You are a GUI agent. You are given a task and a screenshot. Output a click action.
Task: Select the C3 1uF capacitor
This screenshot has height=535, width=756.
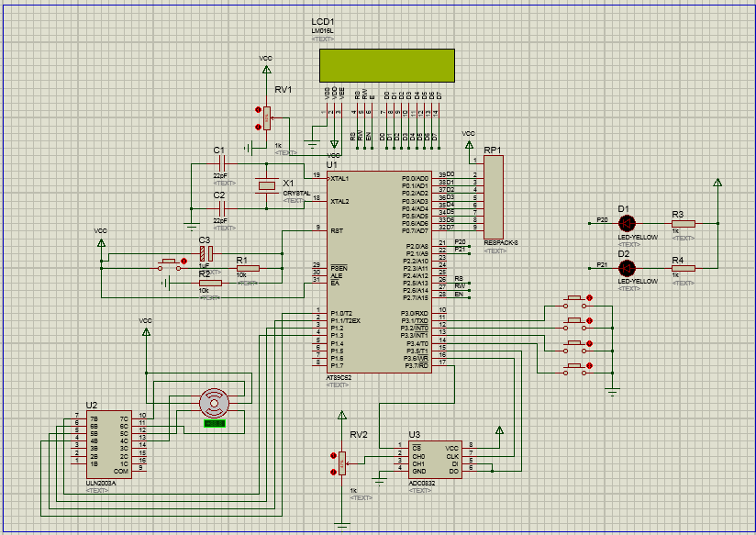pyautogui.click(x=206, y=253)
